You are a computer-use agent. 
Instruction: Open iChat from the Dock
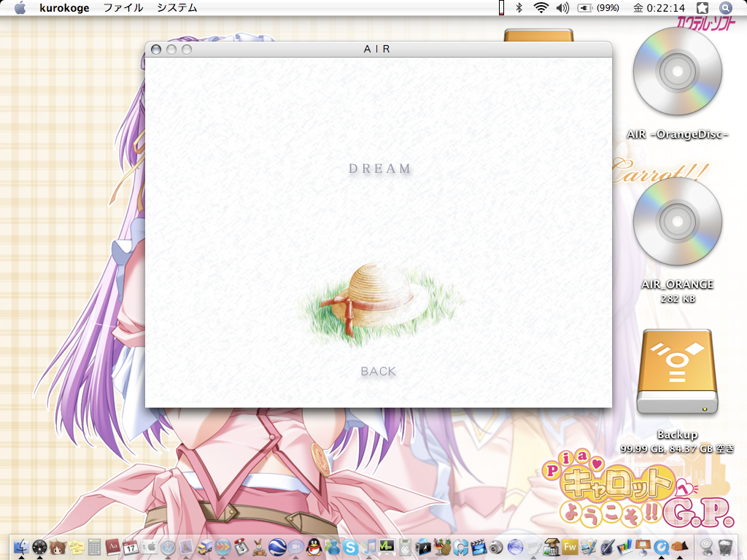point(295,547)
